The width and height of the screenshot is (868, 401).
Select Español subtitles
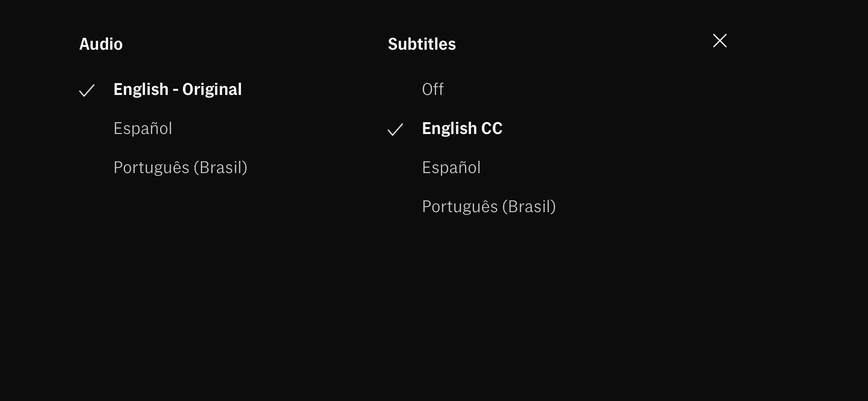(451, 168)
